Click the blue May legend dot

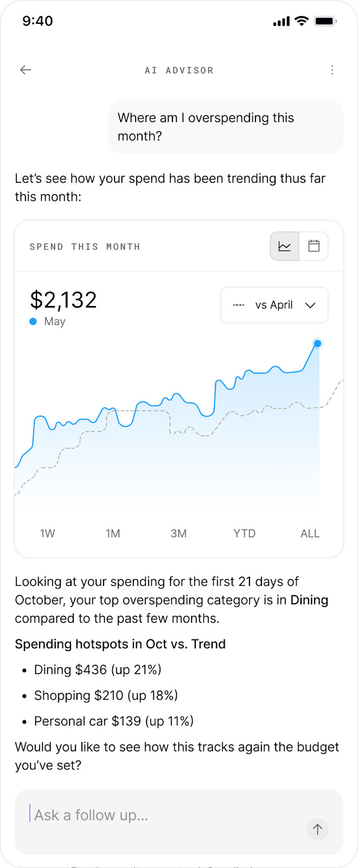33,321
